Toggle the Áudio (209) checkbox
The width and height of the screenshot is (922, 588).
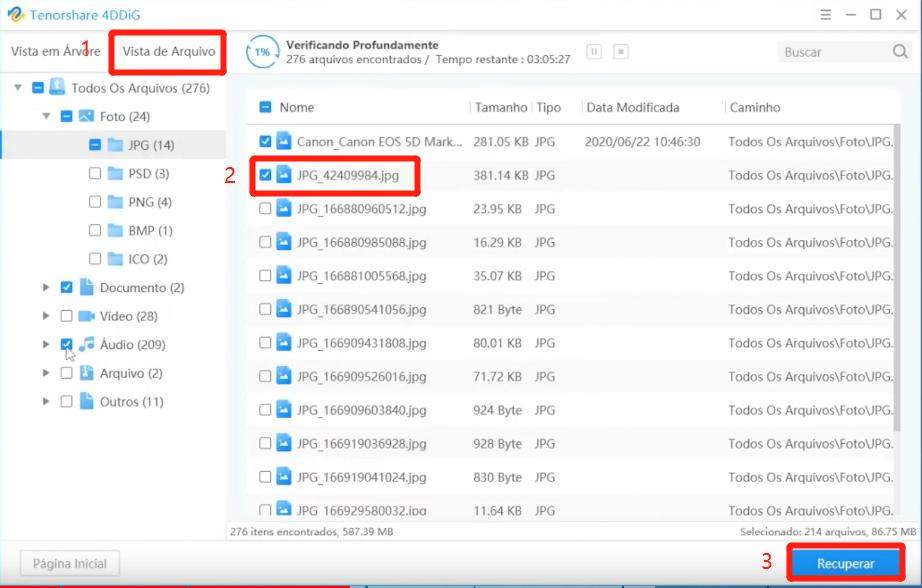pos(66,344)
